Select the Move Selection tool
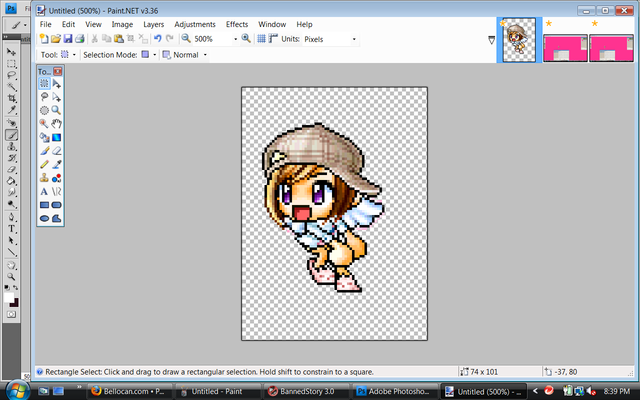The height and width of the screenshot is (400, 640). (x=56, y=97)
